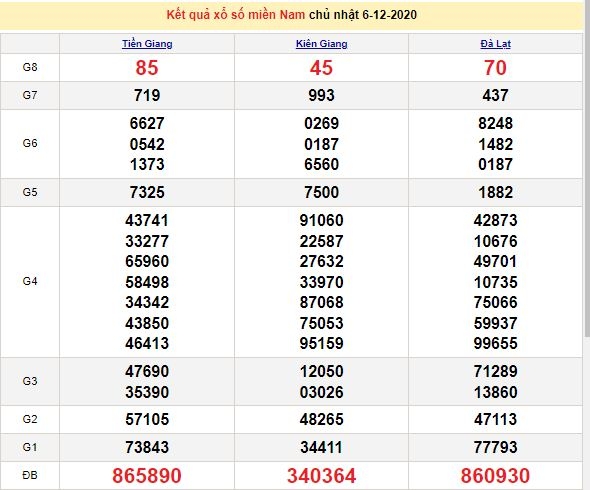The height and width of the screenshot is (490, 590).
Task: Click the results title dated 6-12-2020
Action: (292, 15)
